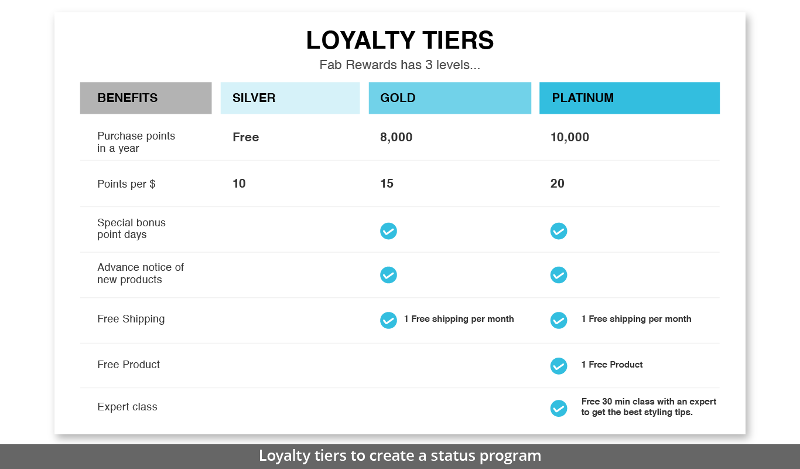800x469 pixels.
Task: Click Gold Free Shipping checkmark icon
Action: [388, 320]
